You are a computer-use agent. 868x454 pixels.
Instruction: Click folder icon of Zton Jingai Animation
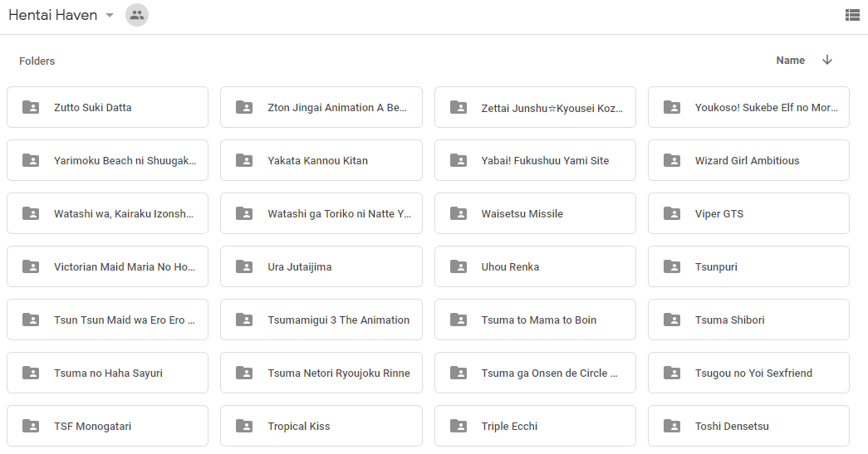244,107
